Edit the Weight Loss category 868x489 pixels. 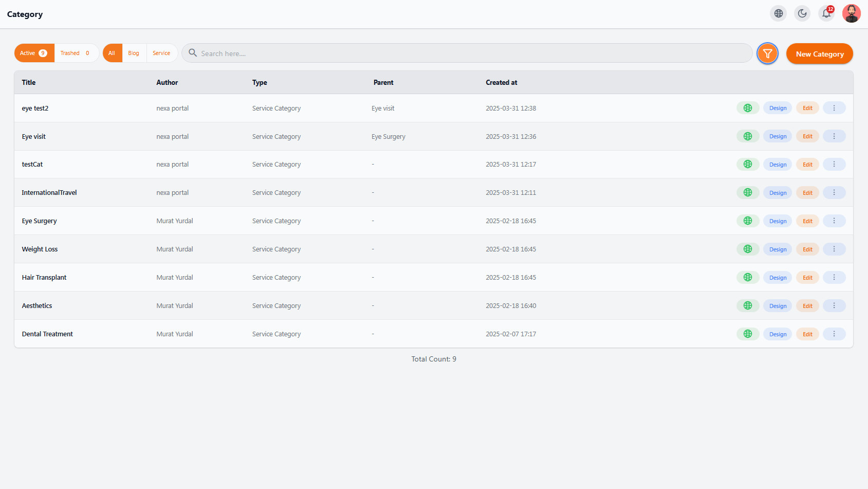click(807, 249)
